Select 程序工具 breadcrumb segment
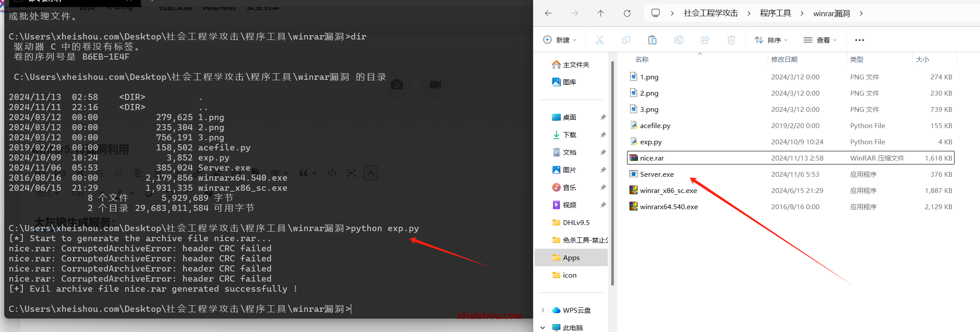Screen dimensions: 980x332 (x=775, y=13)
